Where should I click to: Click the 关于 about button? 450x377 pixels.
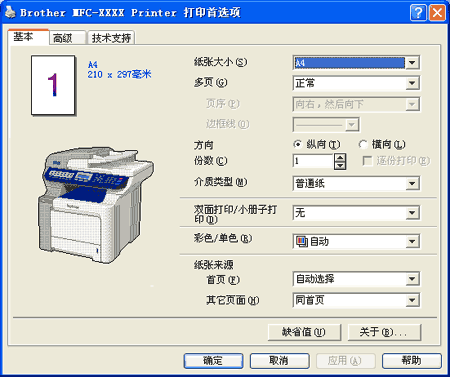384,332
